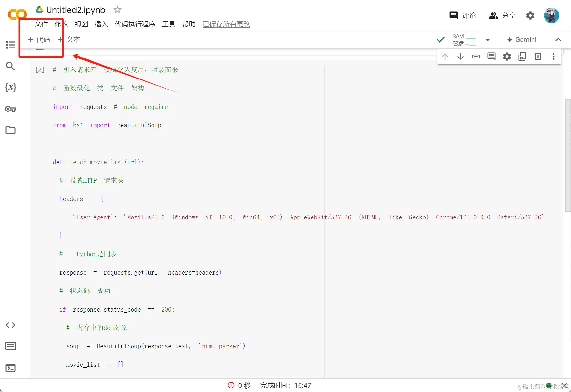Copy link to cell icon
The width and height of the screenshot is (571, 392).
pyautogui.click(x=476, y=57)
